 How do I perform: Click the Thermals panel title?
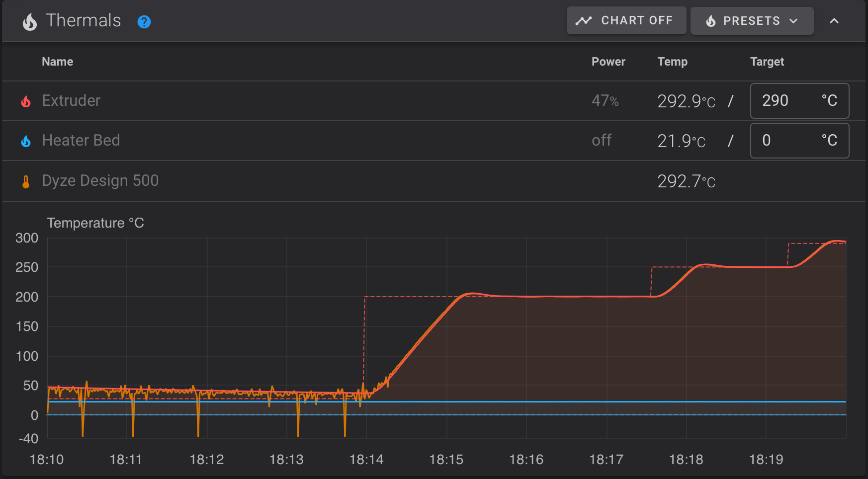(x=84, y=20)
